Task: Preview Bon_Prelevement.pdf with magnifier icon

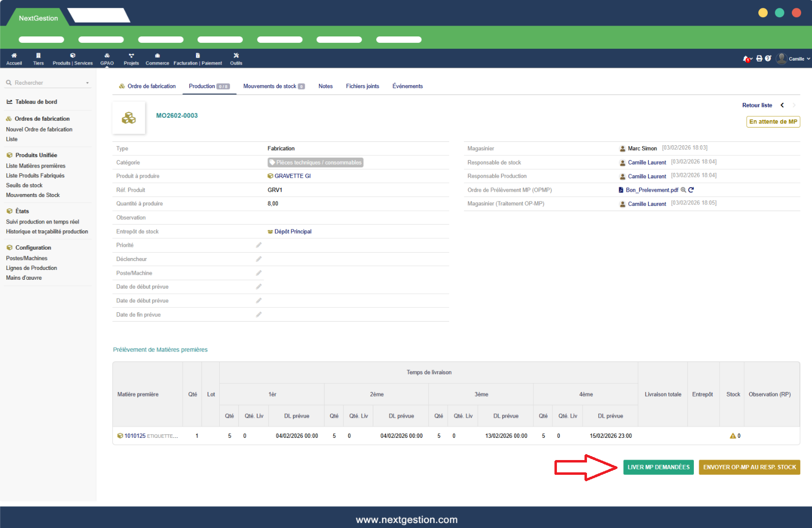Action: pyautogui.click(x=683, y=190)
